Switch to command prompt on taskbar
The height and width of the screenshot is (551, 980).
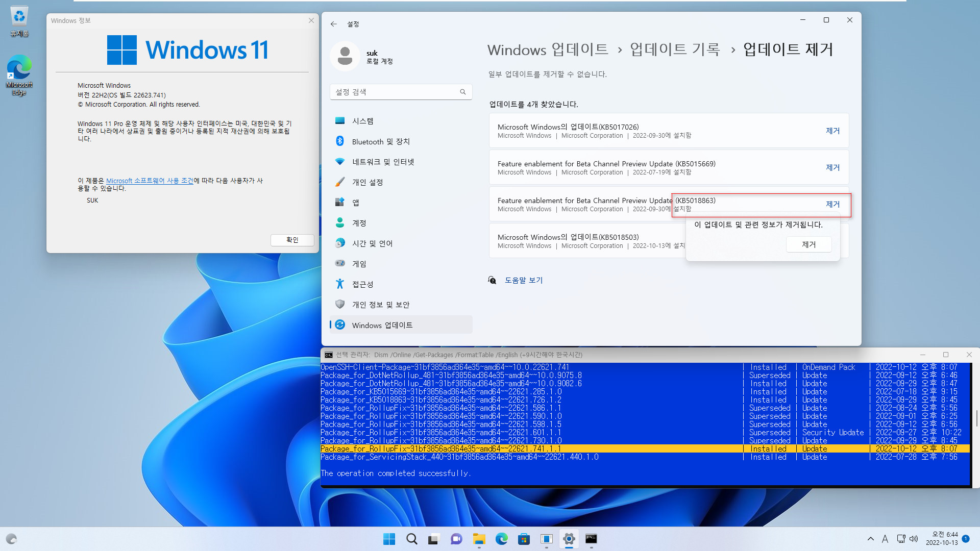click(x=591, y=539)
